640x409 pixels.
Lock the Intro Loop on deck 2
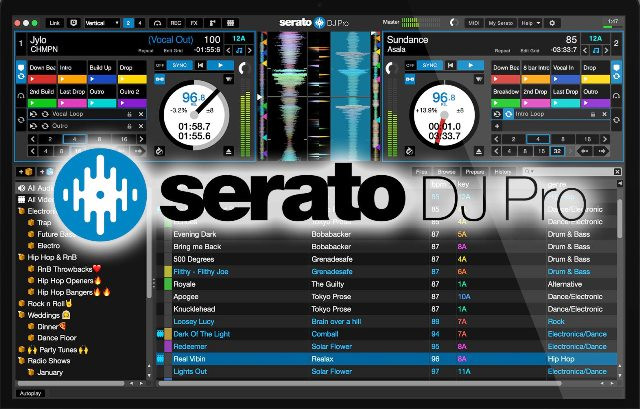coord(593,115)
